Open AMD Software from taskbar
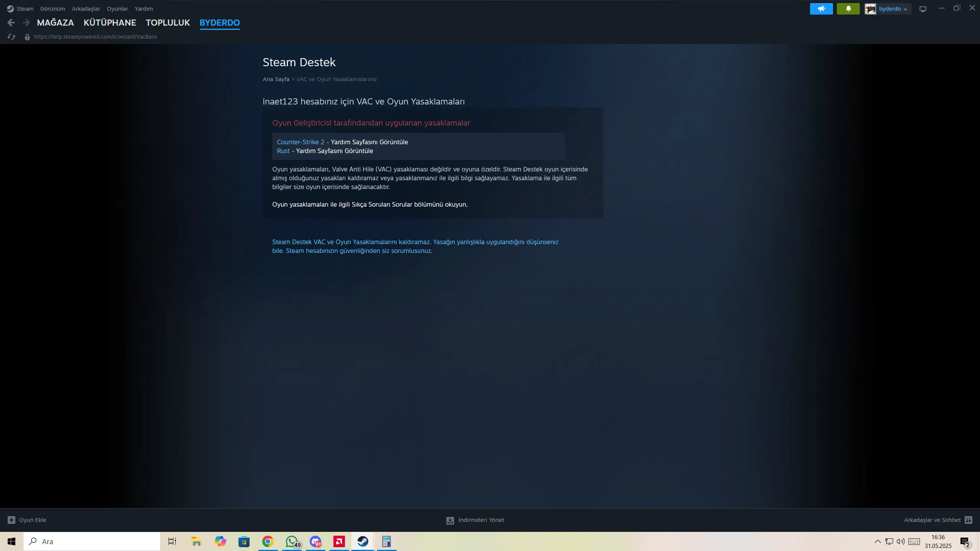The width and height of the screenshot is (980, 551). coord(339,541)
